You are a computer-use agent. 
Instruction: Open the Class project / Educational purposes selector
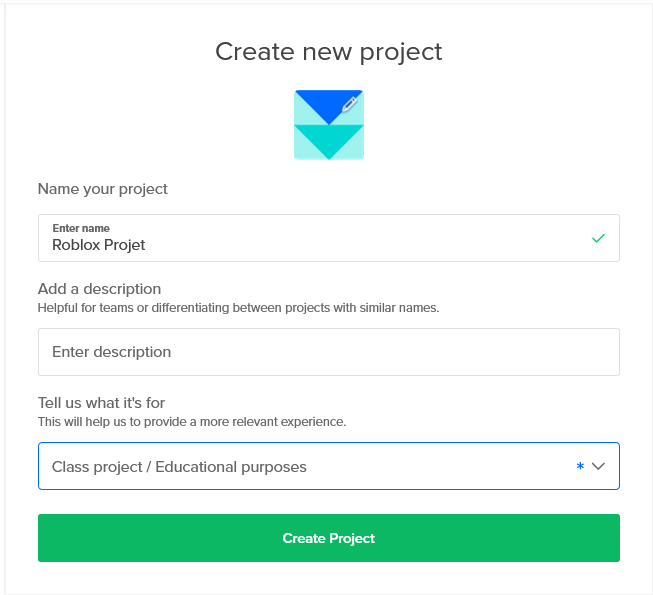point(329,466)
